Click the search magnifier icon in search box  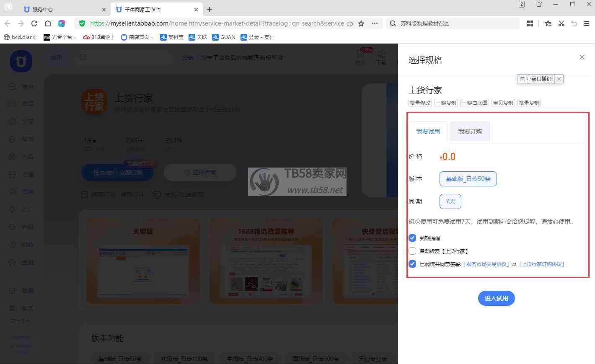(x=393, y=23)
